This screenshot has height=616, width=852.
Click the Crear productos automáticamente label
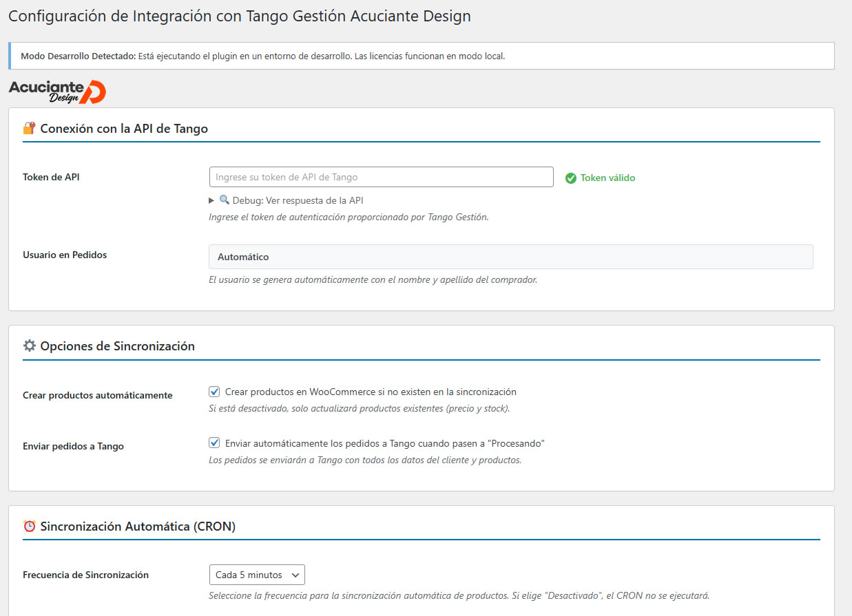pos(97,395)
